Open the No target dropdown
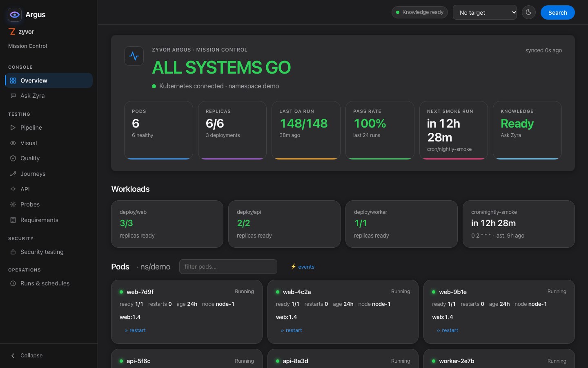This screenshot has width=588, height=368. pyautogui.click(x=485, y=12)
